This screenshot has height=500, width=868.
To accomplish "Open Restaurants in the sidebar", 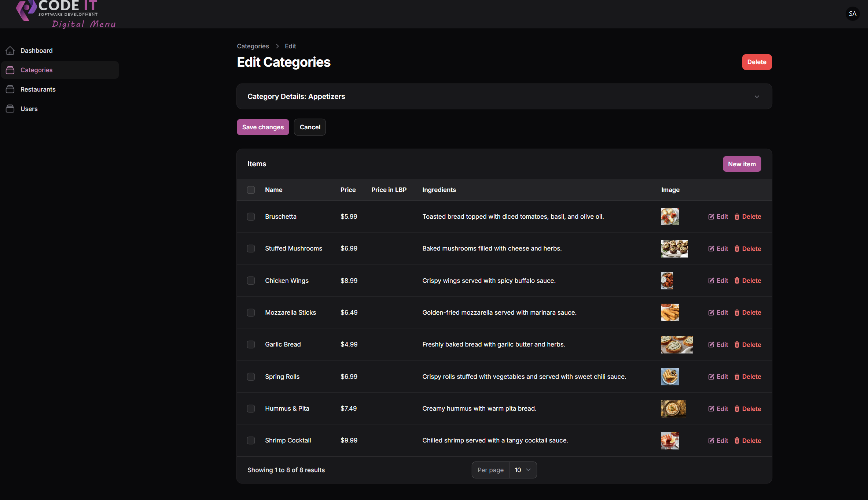I will click(x=60, y=89).
